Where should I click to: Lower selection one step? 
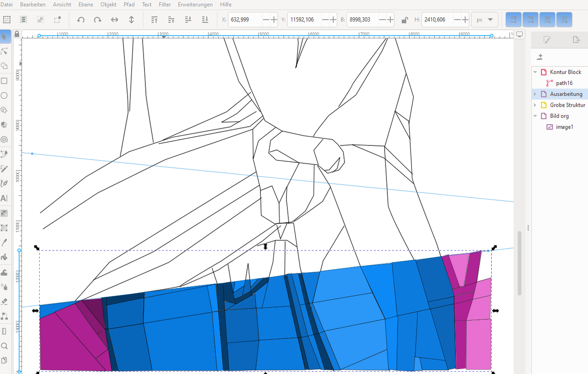[x=188, y=20]
